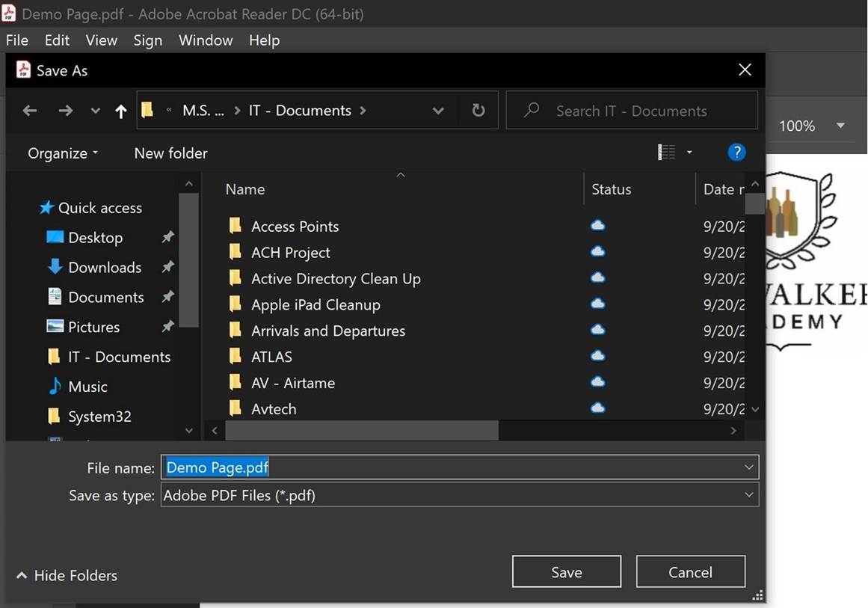Click the cloud status icon for ATLAS
Viewport: 868px width, 608px height.
[597, 356]
